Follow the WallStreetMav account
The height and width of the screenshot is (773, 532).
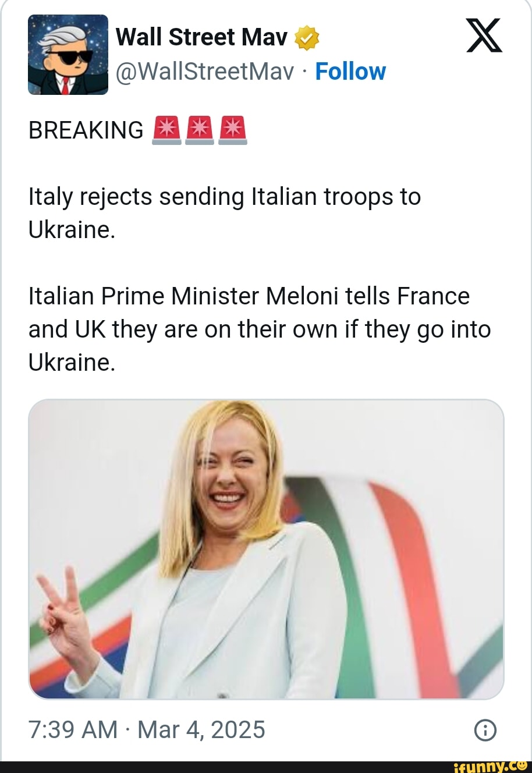350,72
